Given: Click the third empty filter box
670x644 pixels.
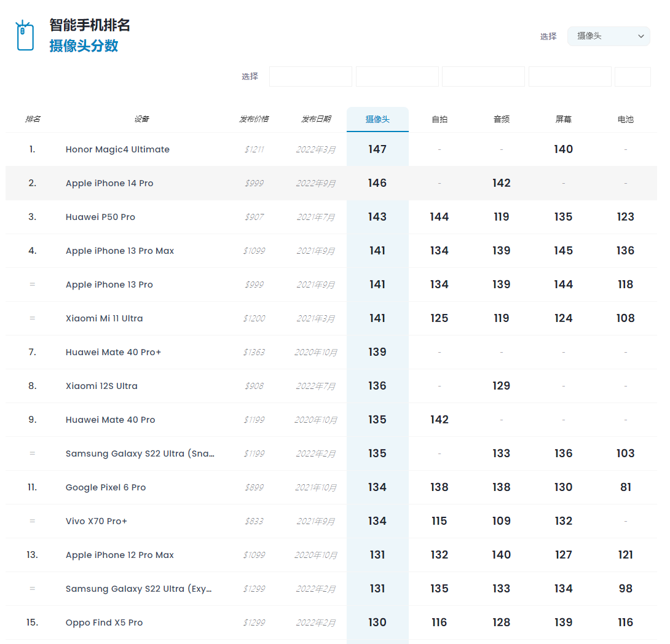Looking at the screenshot, I should pyautogui.click(x=483, y=76).
